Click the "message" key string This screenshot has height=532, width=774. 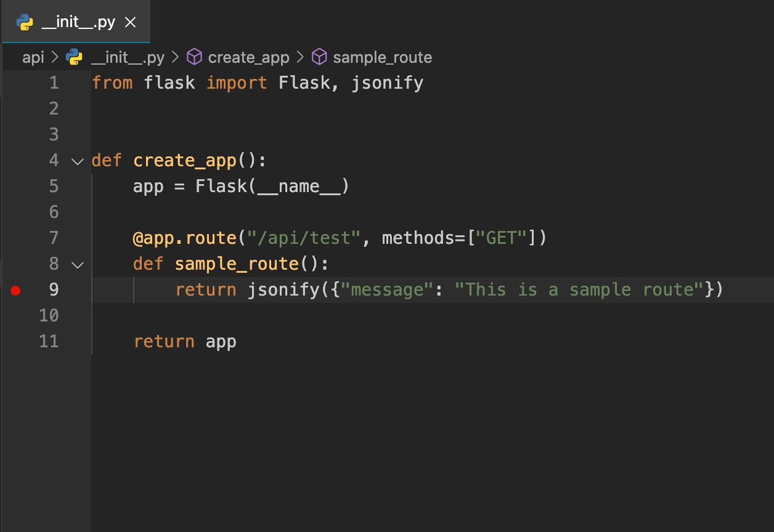click(x=387, y=290)
